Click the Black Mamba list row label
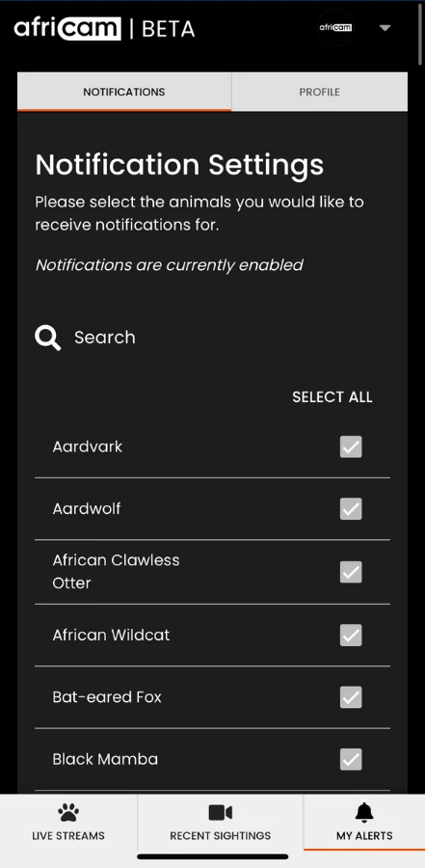Screen dimensions: 425x868 click(x=105, y=759)
